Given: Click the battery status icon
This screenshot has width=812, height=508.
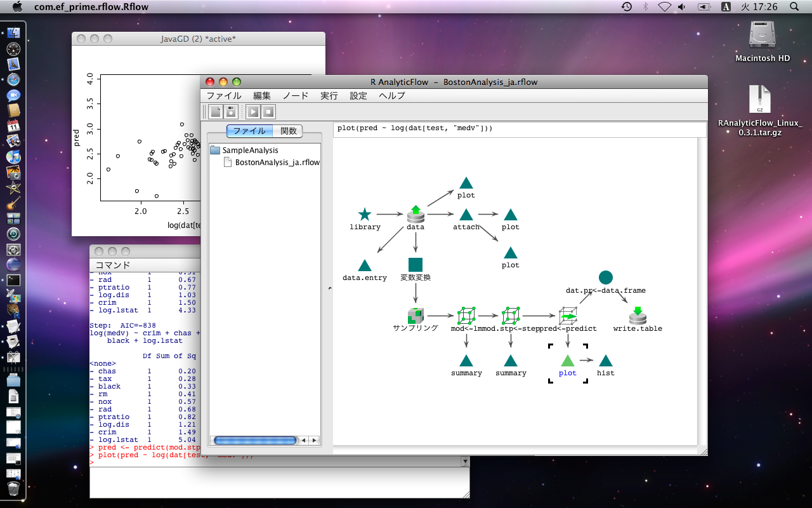Looking at the screenshot, I should click(704, 6).
